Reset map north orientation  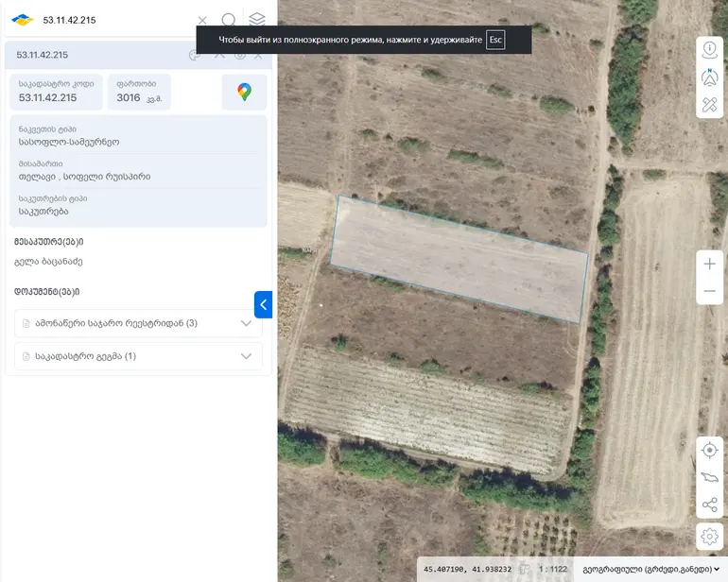709,77
